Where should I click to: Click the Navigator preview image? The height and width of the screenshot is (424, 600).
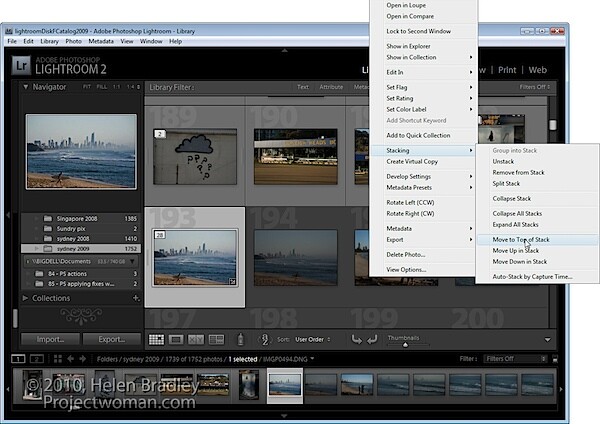81,152
